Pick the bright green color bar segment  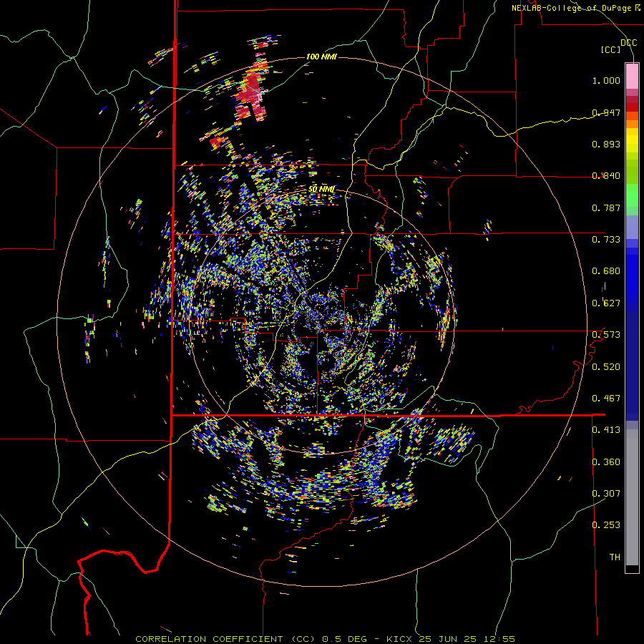point(632,196)
